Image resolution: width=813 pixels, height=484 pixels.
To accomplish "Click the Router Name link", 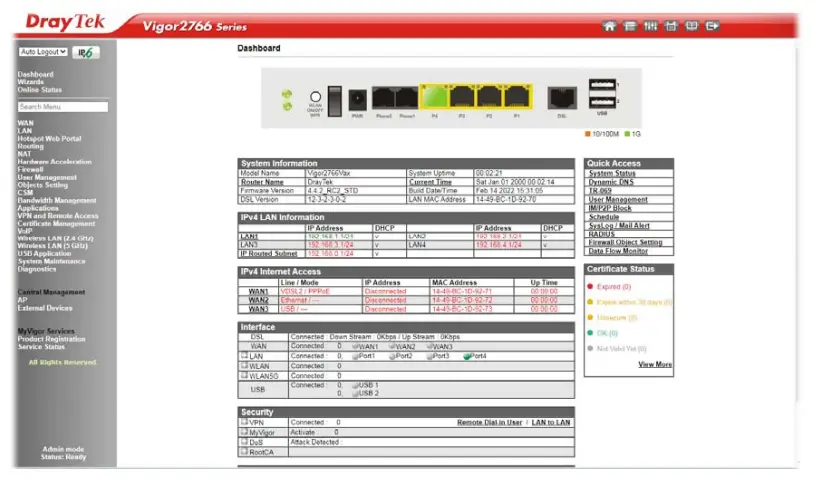I will tap(262, 182).
